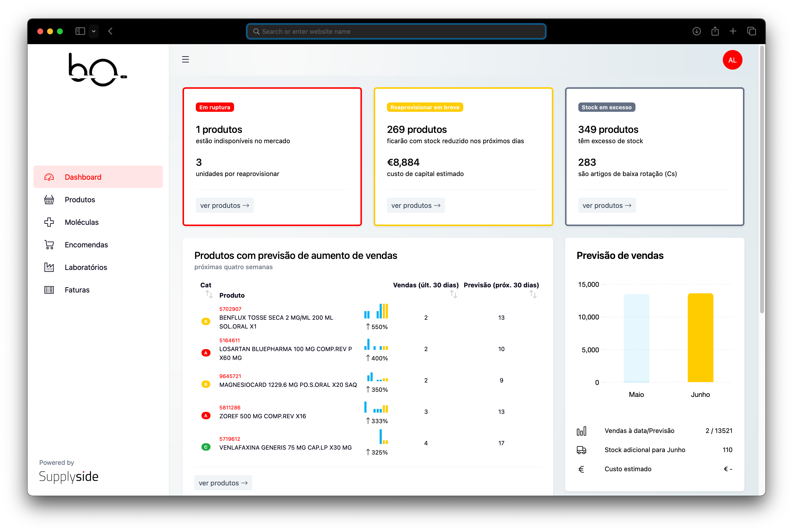
Task: Sort by Vendas últ. 30 dias arrows
Action: click(x=453, y=294)
